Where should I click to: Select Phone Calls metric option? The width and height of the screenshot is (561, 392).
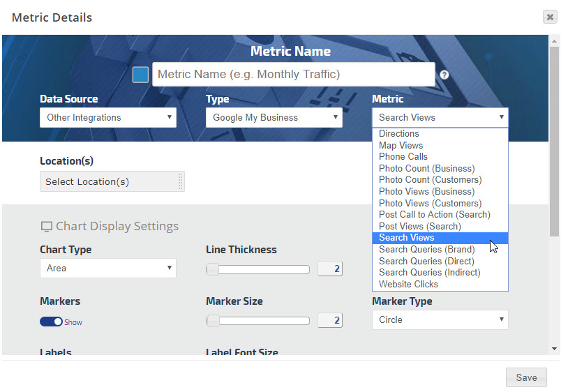point(403,157)
